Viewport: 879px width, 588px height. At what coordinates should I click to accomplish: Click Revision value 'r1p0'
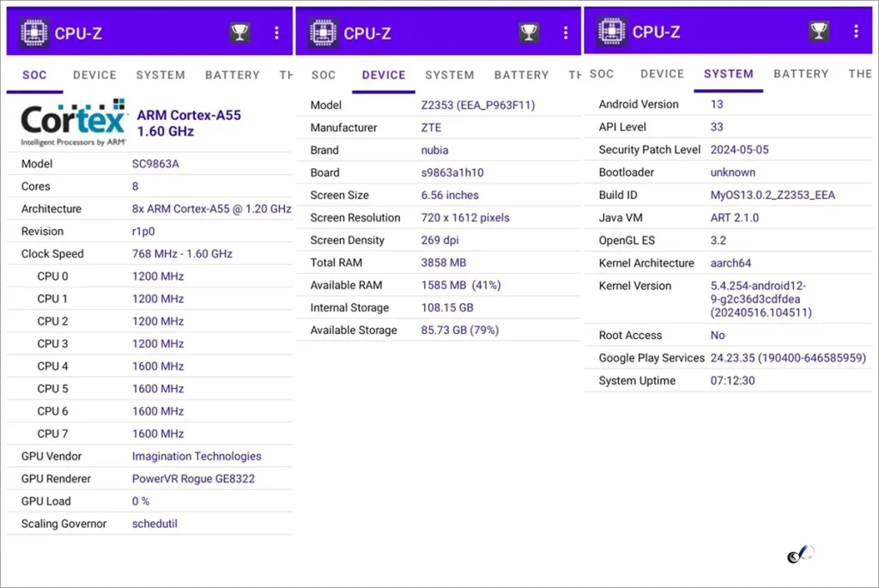(x=143, y=232)
